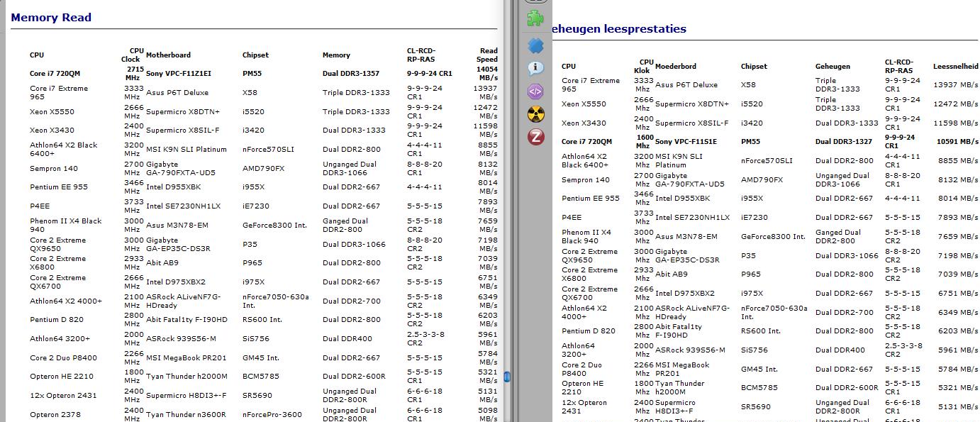Viewport: 980px width, 422px height.
Task: Click the "Memory" column header in the left window
Action: (x=336, y=55)
